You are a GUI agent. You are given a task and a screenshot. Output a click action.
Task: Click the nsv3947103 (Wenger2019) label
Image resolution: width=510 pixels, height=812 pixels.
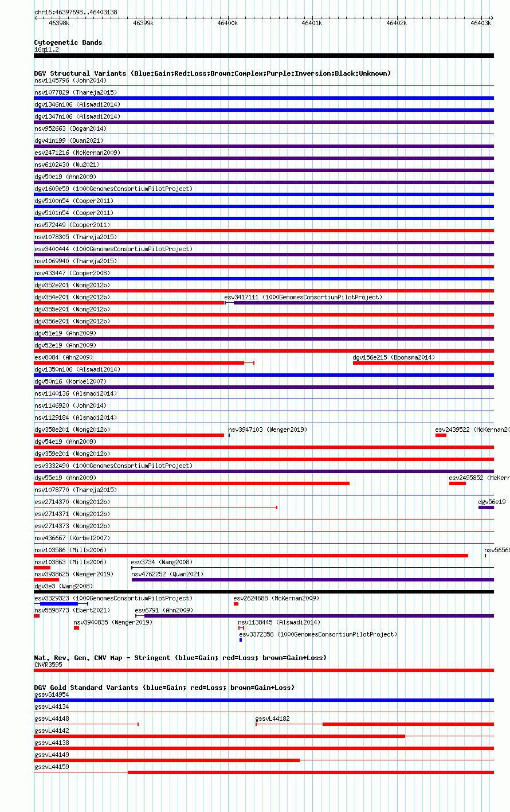tap(268, 430)
